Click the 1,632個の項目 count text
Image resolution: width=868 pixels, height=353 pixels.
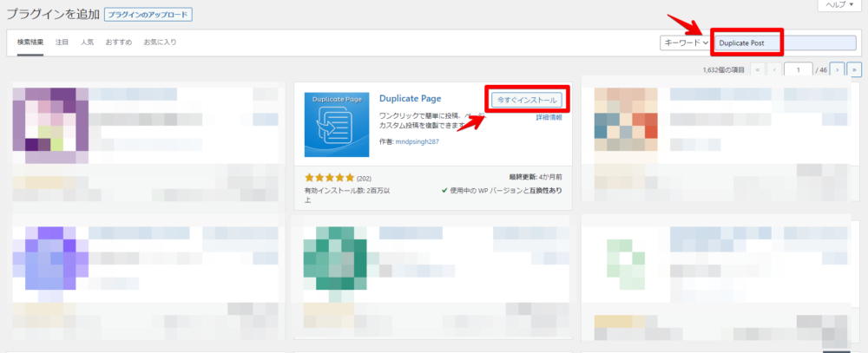point(724,70)
